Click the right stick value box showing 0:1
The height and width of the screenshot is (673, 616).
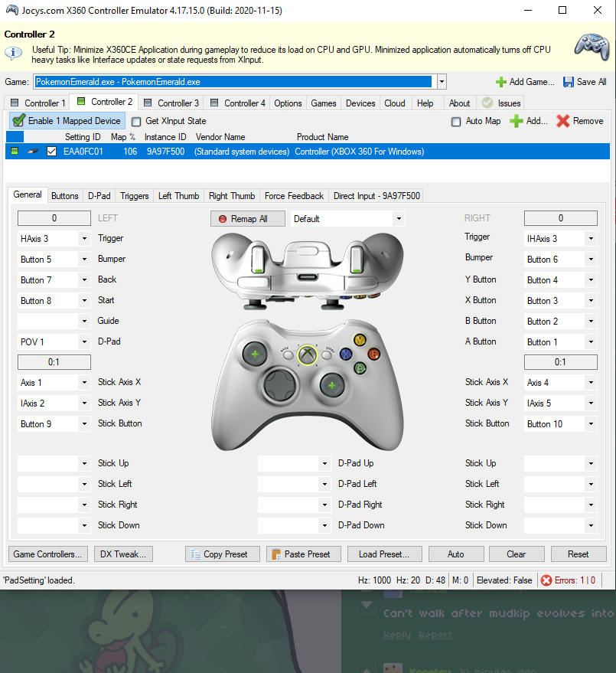561,362
